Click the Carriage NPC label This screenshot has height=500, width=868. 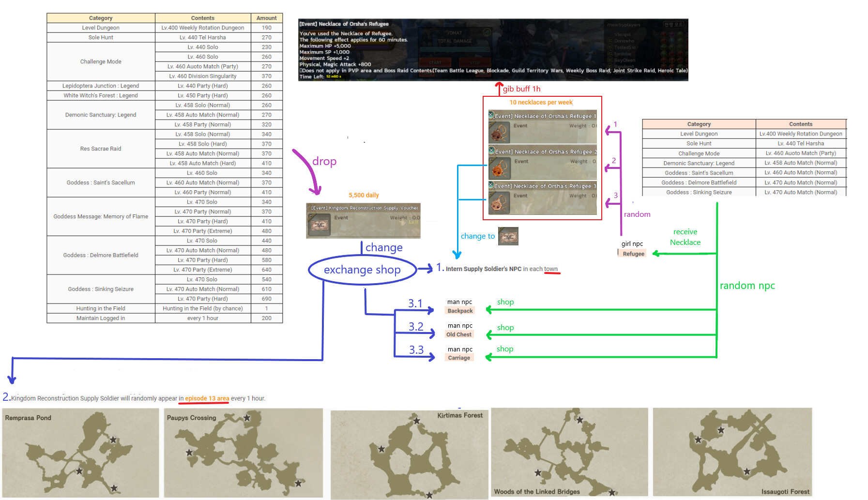click(459, 358)
